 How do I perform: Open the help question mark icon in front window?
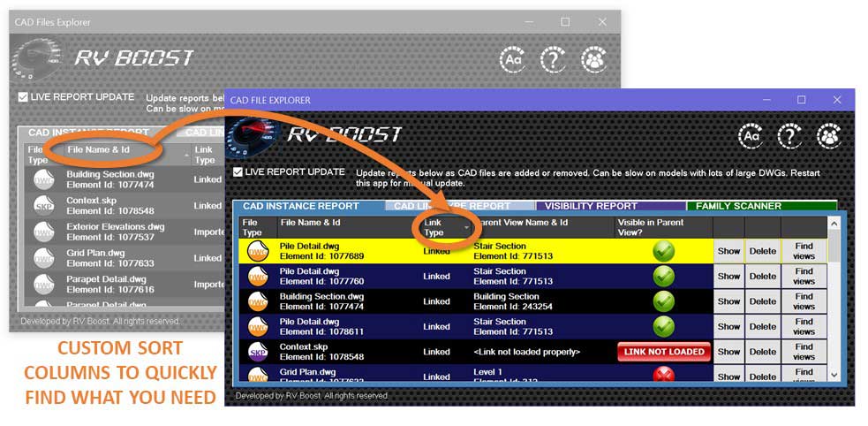coord(790,136)
